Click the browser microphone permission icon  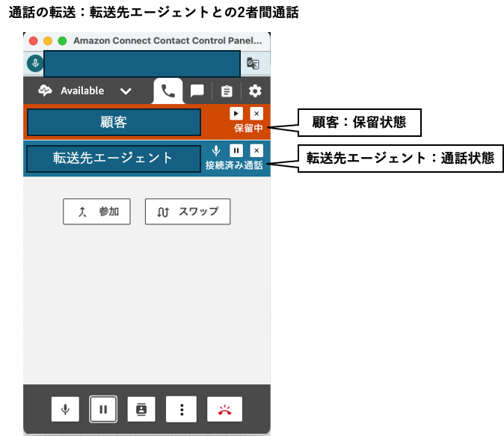pyautogui.click(x=35, y=64)
